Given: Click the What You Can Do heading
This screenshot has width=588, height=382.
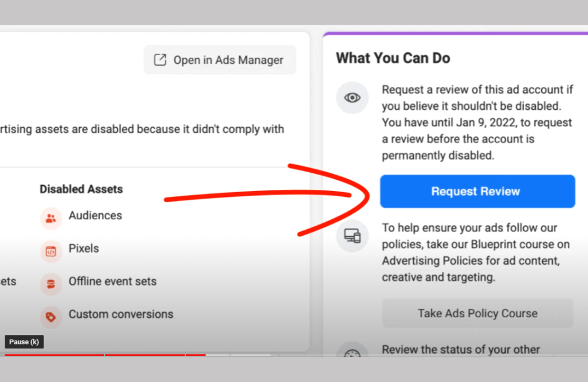Looking at the screenshot, I should (x=393, y=58).
